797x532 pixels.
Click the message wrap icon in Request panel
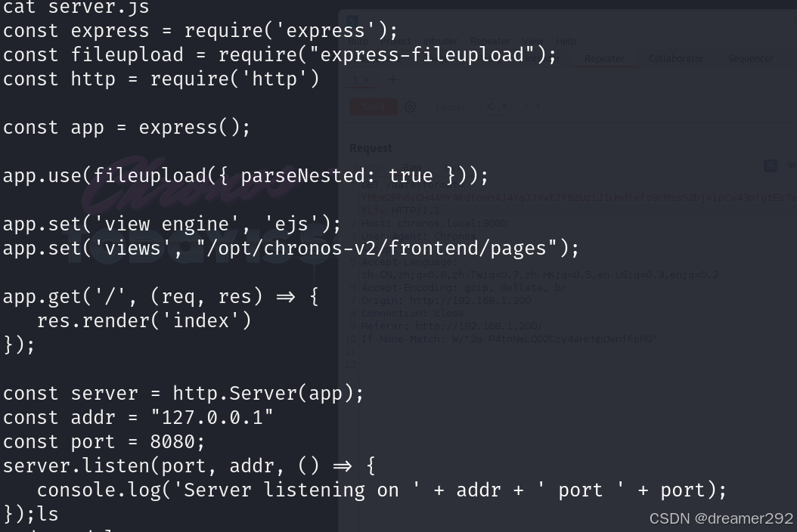click(770, 165)
